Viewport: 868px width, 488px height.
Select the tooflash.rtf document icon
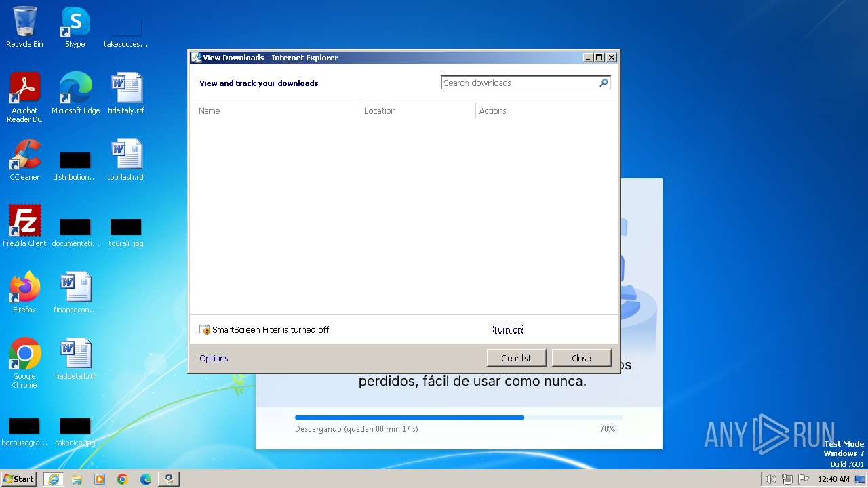126,160
